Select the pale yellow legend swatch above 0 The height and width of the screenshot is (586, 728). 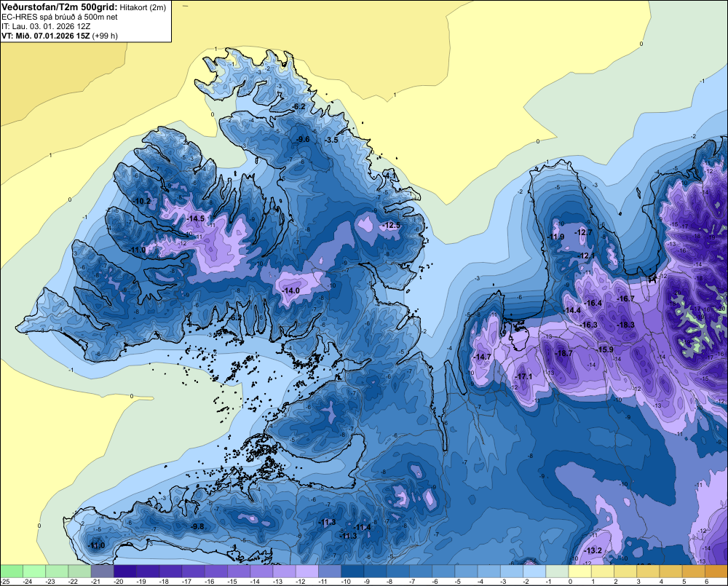[580, 571]
